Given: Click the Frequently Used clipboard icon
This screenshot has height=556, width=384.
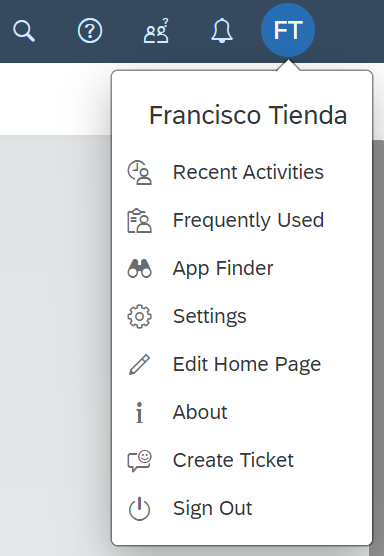Looking at the screenshot, I should (x=140, y=221).
